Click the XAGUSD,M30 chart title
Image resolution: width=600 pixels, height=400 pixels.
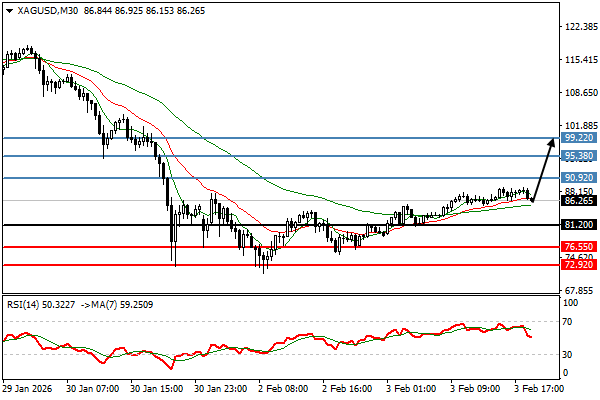tap(48, 9)
